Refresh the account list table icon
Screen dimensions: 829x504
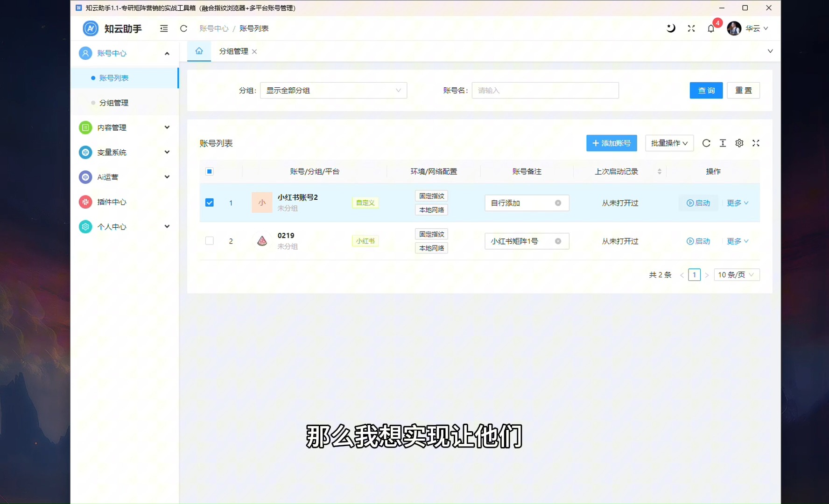(x=706, y=143)
